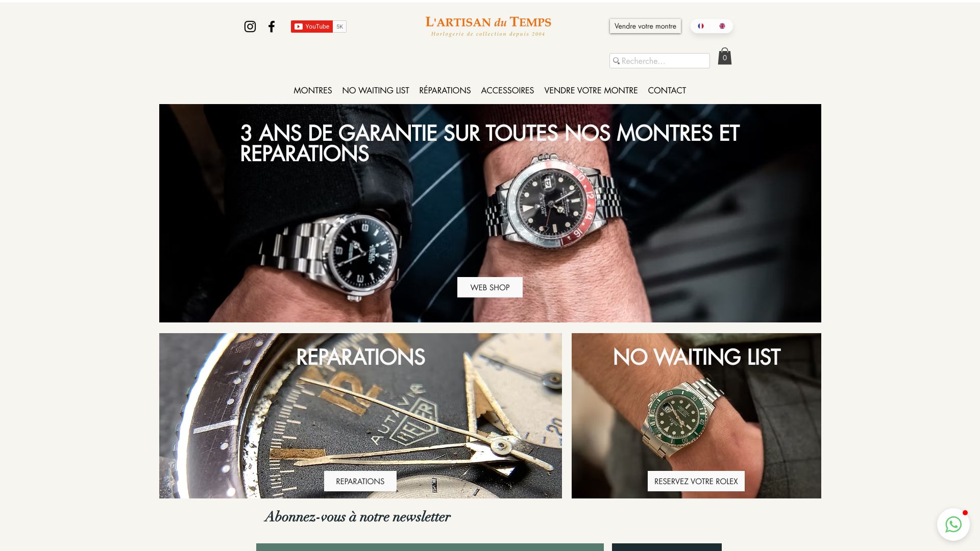Viewport: 980px width, 551px height.
Task: Open the MONTRES menu
Action: pyautogui.click(x=312, y=90)
